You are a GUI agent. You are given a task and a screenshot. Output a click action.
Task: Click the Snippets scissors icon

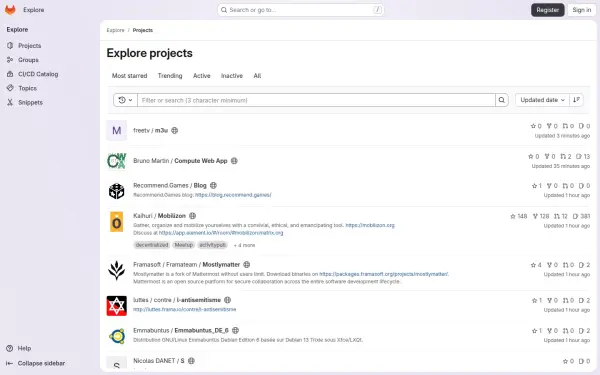10,102
